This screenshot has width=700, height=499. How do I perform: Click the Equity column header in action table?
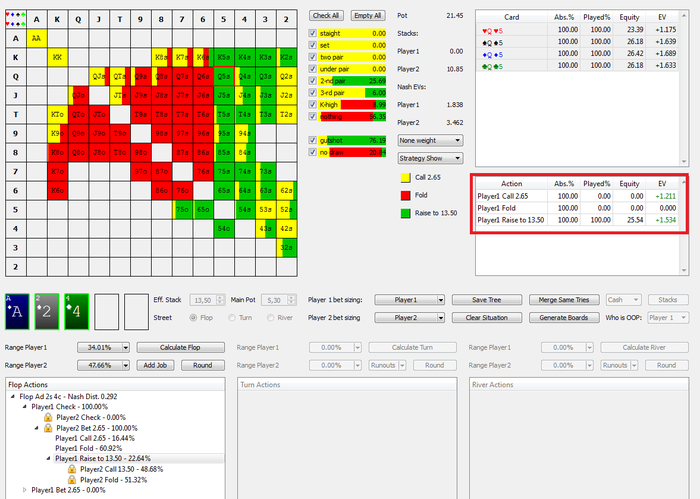coord(629,183)
